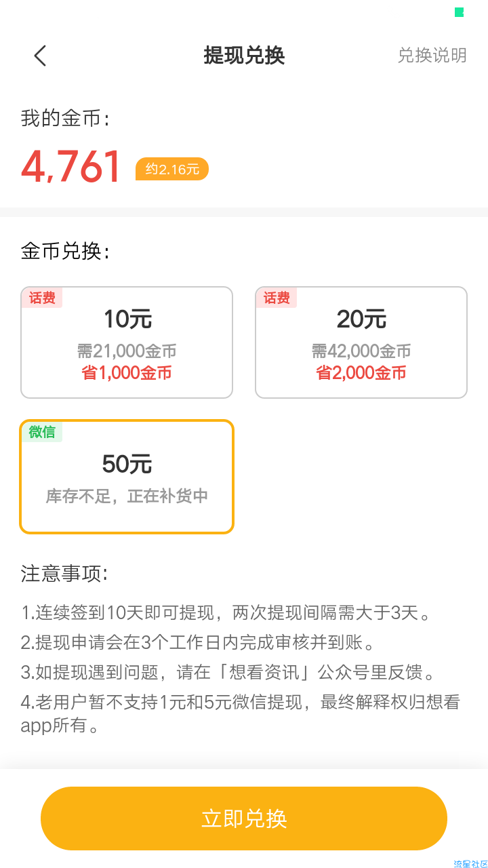
Task: Click the 4,761 coin balance number
Action: (71, 167)
